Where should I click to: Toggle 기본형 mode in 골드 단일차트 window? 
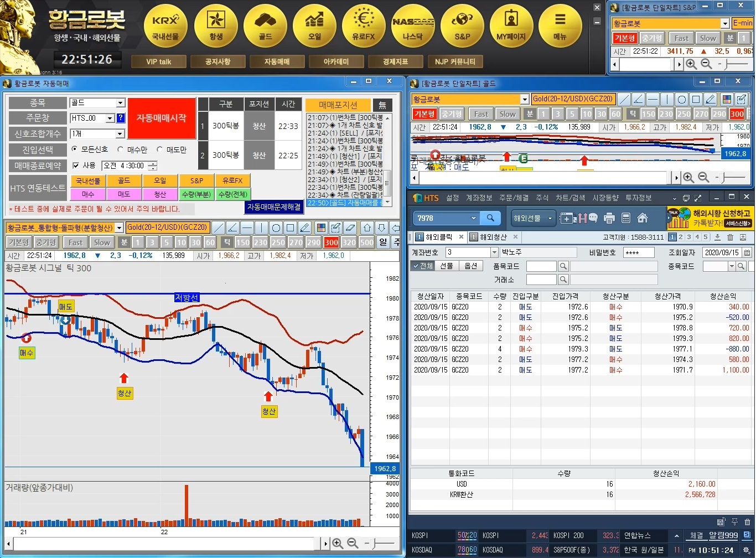click(x=425, y=114)
